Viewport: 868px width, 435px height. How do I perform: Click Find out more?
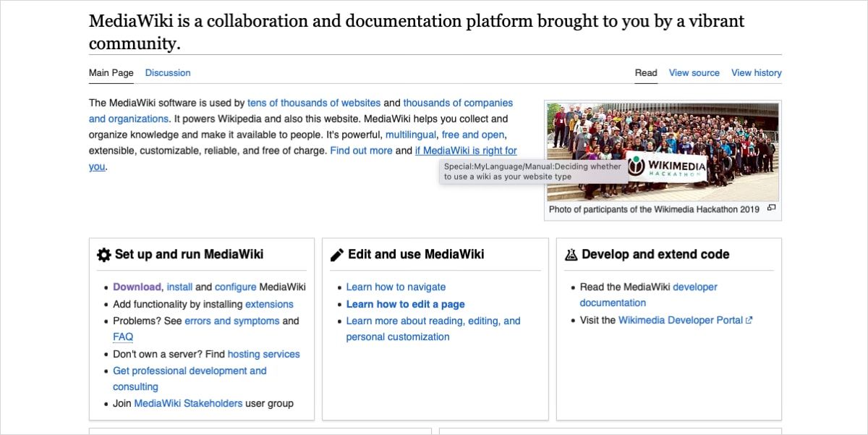click(361, 151)
